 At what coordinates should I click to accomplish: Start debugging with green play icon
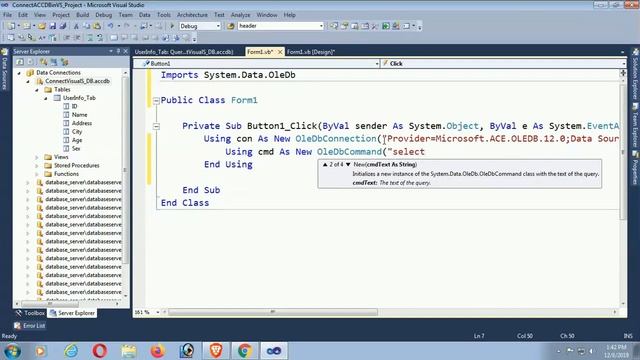point(172,26)
